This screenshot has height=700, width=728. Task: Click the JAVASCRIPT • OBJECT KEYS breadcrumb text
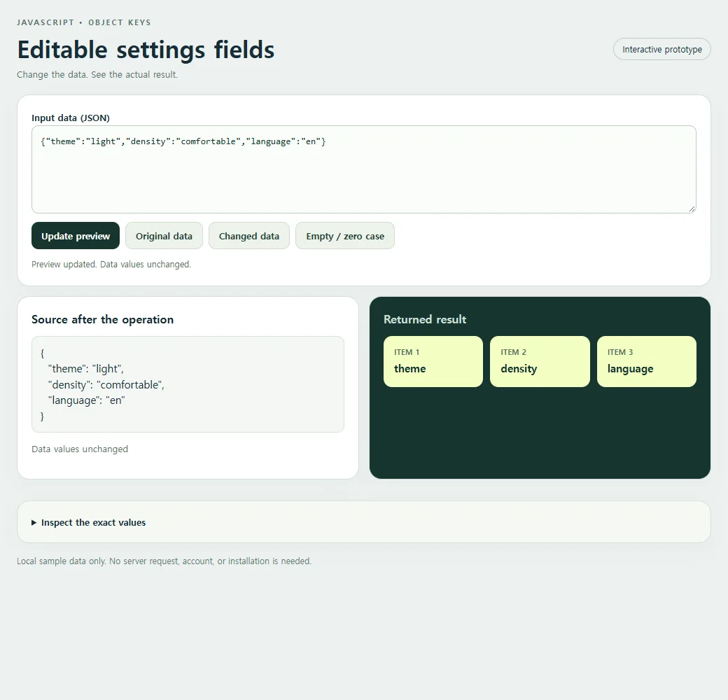83,22
